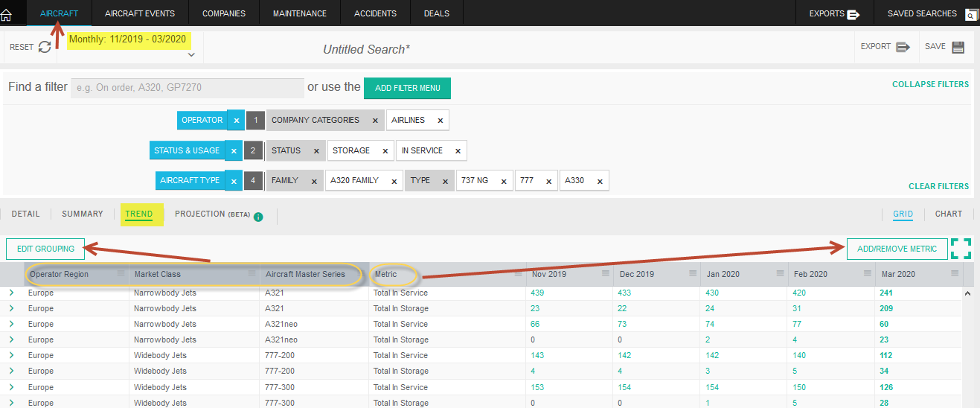
Task: Remove the A330 type chip
Action: pos(600,181)
